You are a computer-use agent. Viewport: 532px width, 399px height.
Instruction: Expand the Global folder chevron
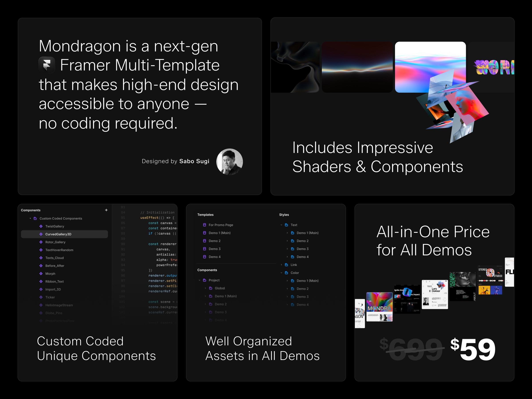click(205, 288)
